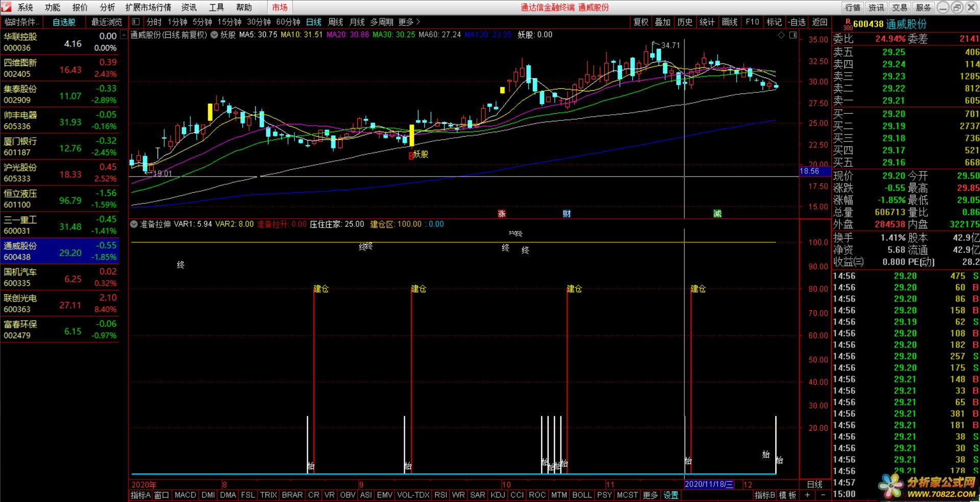Click the 指标B tab

coord(765,495)
